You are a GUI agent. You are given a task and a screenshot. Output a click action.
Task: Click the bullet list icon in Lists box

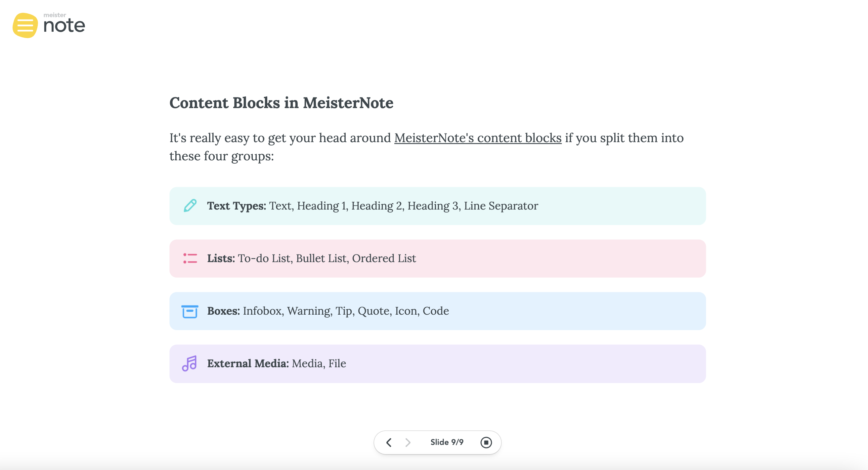(190, 258)
